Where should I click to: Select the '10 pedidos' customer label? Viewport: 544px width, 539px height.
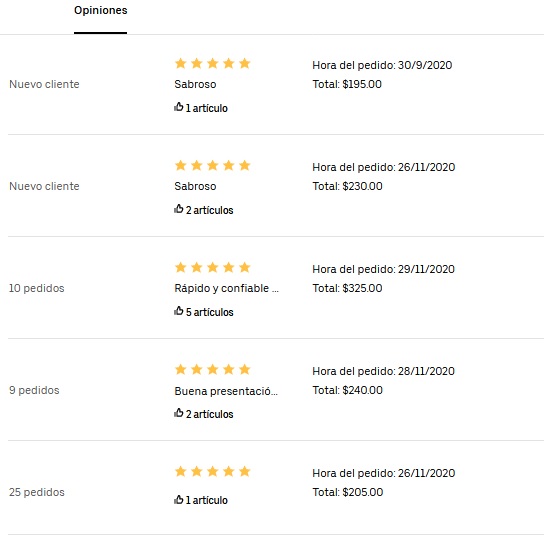tap(36, 288)
